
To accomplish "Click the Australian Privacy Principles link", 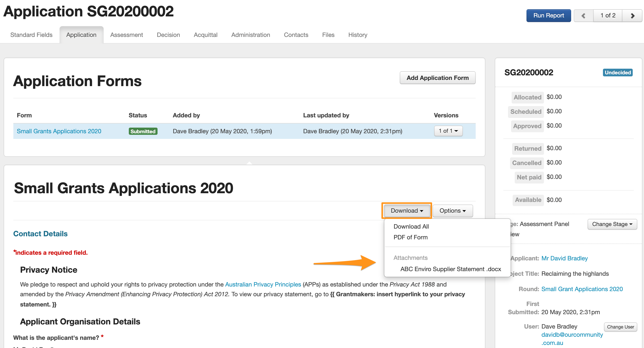I will point(263,284).
